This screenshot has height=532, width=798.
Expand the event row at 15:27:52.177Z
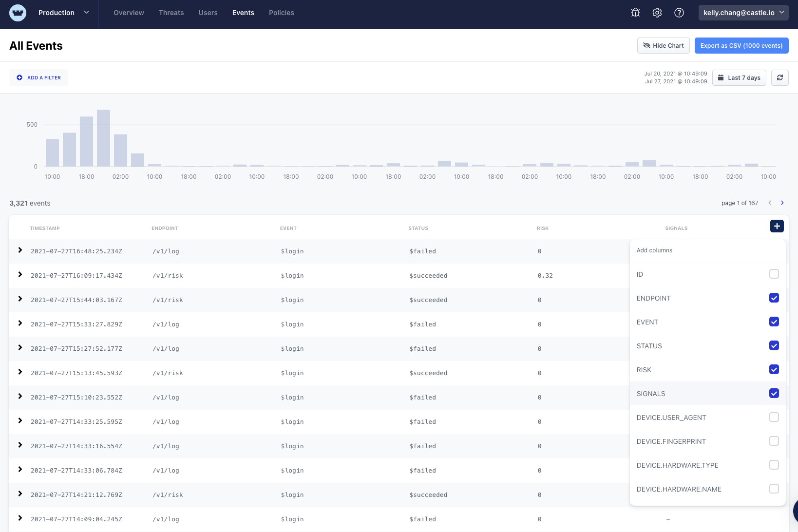pyautogui.click(x=20, y=347)
